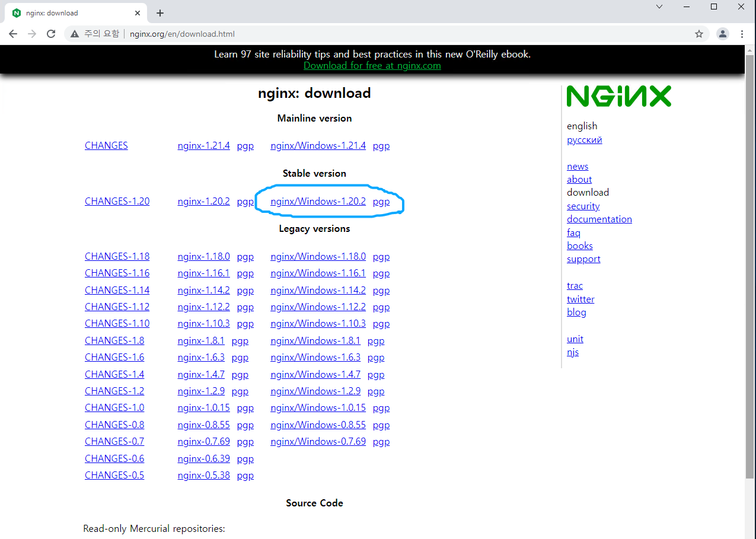Open the twitter link

580,299
